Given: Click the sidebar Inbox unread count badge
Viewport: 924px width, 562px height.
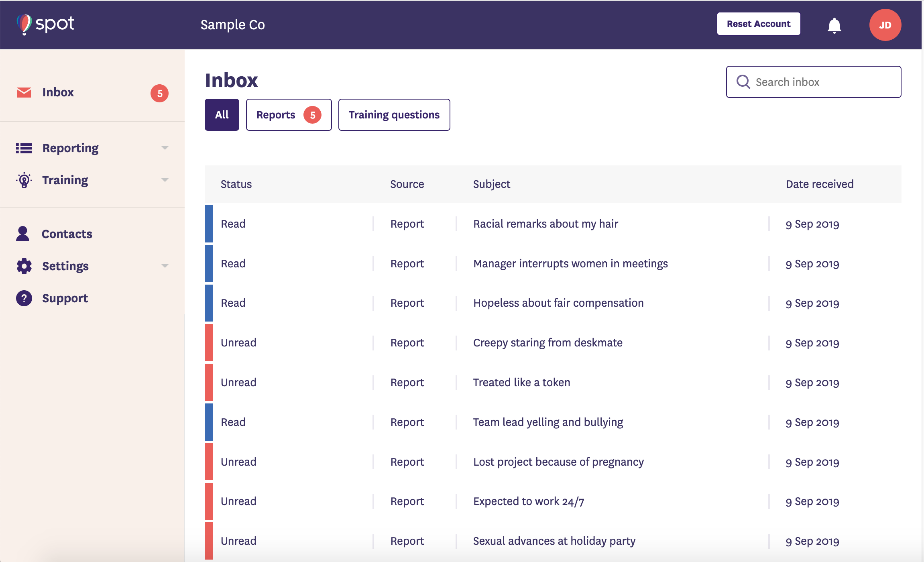Looking at the screenshot, I should click(159, 94).
